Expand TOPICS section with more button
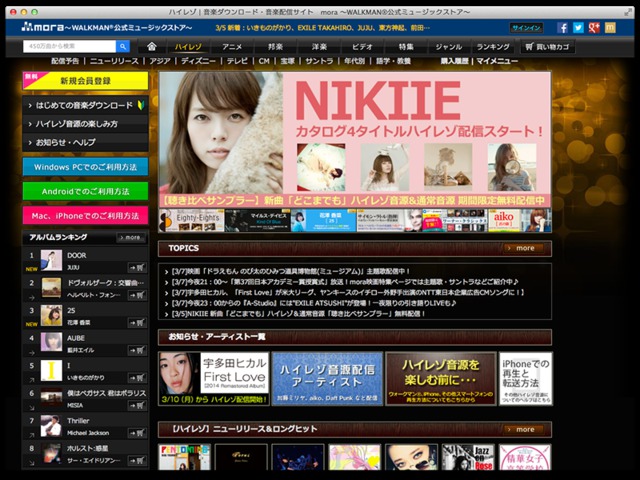Screen dimensions: 640x480 [x=526, y=247]
